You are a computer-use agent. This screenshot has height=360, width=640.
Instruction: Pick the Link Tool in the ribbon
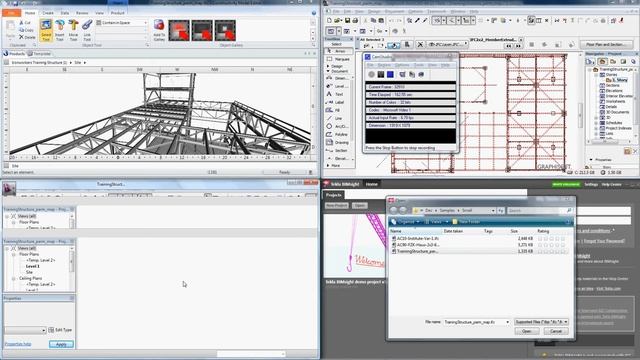tap(87, 30)
